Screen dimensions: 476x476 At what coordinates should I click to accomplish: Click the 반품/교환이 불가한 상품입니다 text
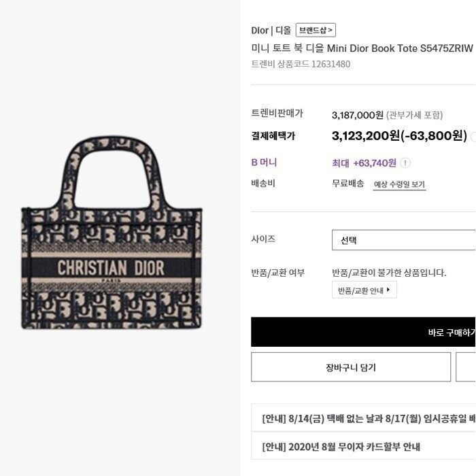[x=389, y=273]
